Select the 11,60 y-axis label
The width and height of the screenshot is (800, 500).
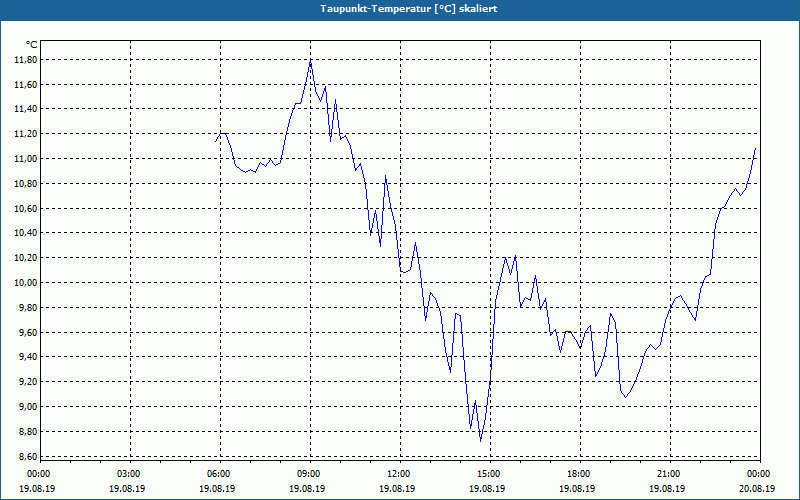26,85
